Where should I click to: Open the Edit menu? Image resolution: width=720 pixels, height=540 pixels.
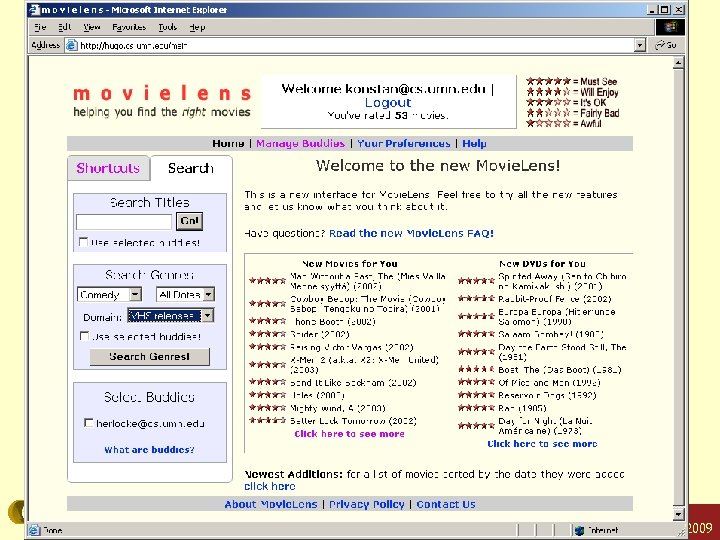(65, 27)
